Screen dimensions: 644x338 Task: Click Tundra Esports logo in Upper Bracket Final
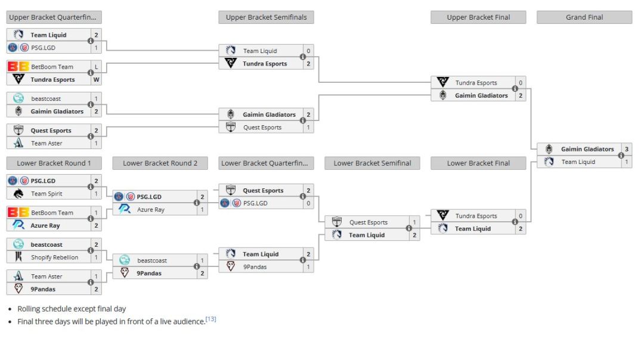[442, 83]
